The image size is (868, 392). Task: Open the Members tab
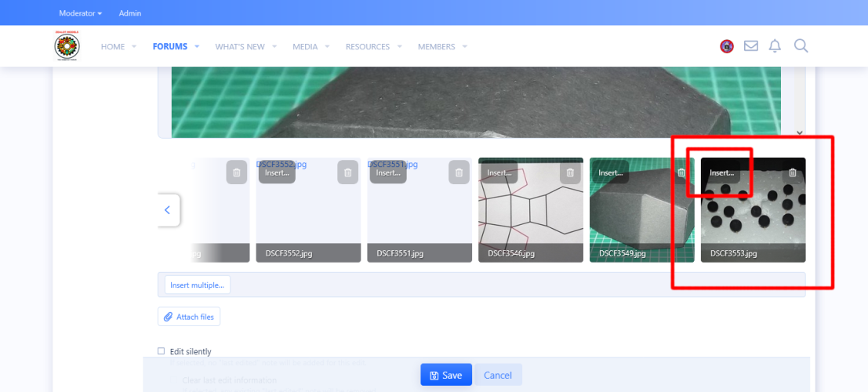[436, 46]
